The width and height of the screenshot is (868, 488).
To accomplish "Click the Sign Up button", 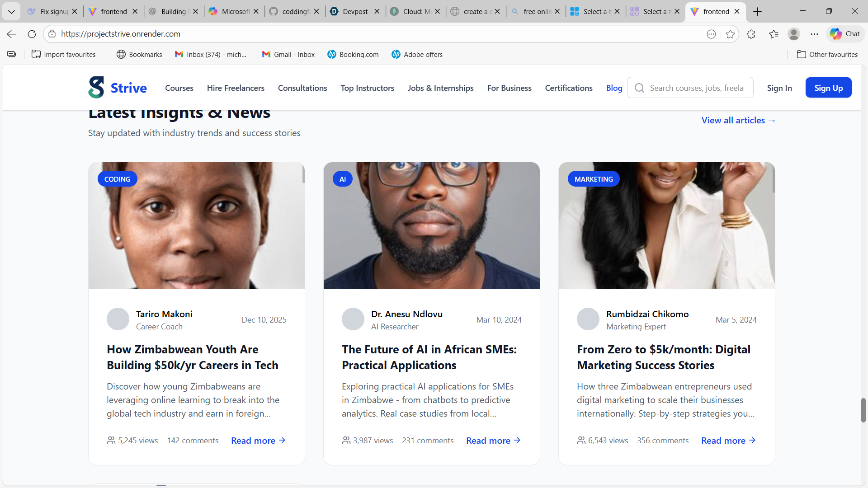I will tap(828, 88).
